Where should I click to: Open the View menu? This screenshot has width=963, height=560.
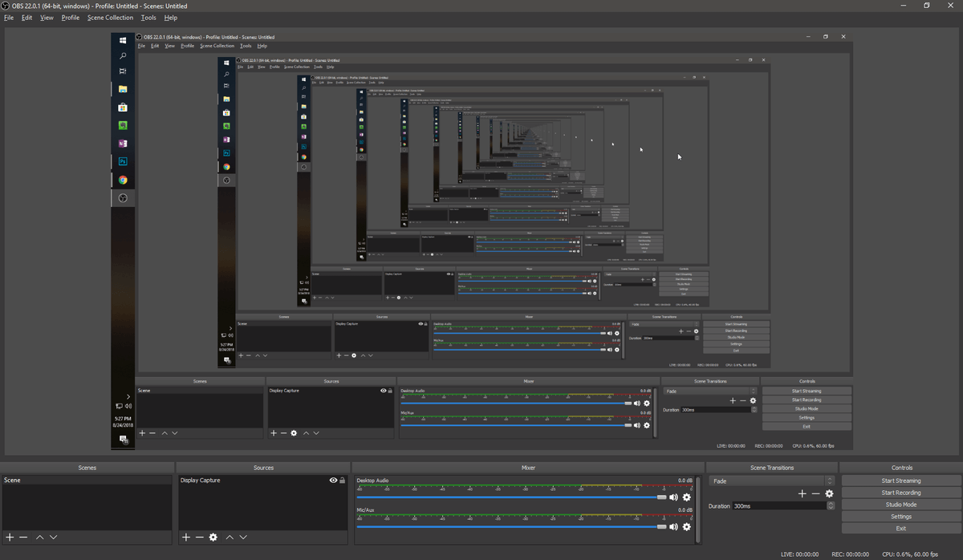(47, 18)
